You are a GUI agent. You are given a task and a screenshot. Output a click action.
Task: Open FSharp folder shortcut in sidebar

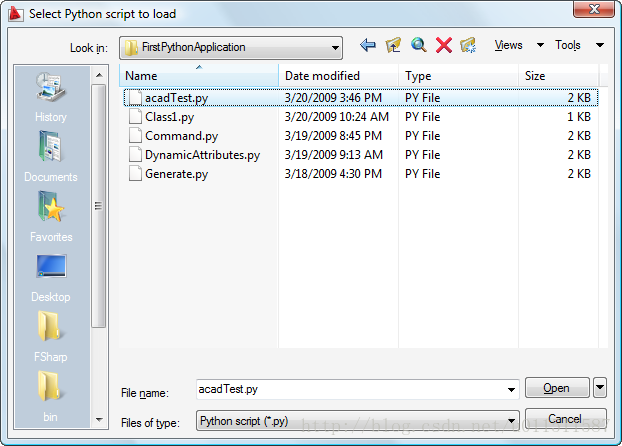50,337
